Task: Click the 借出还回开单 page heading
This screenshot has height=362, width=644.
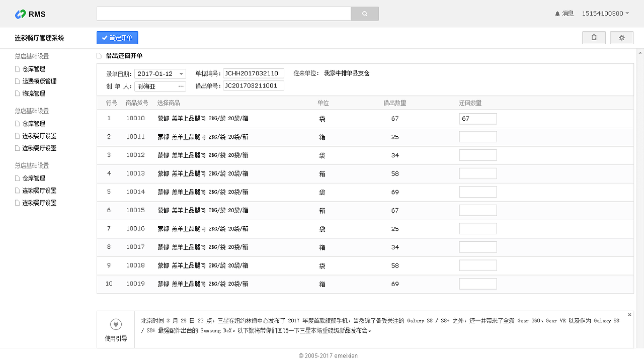Action: click(124, 56)
